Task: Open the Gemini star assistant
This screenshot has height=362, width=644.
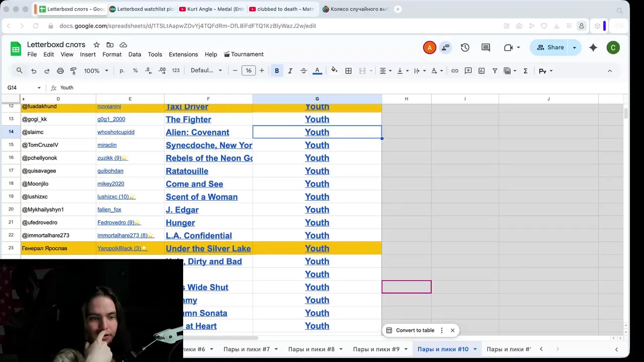Action: tap(593, 47)
